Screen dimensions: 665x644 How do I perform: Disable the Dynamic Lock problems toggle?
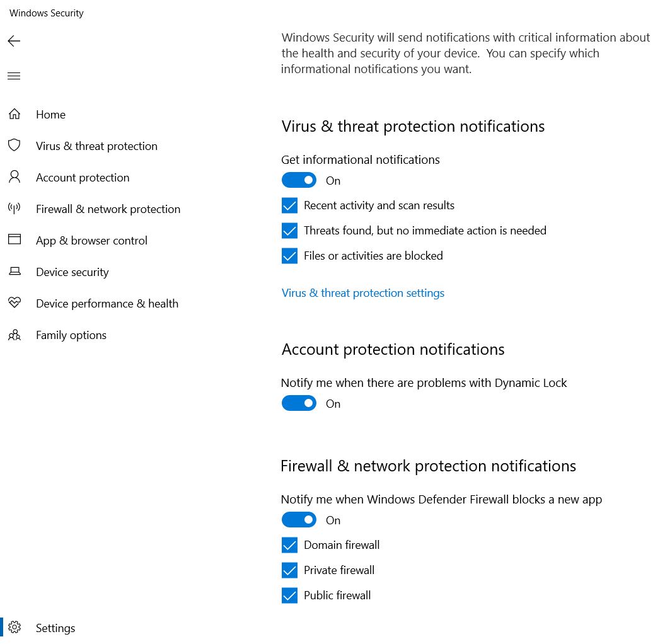click(299, 403)
